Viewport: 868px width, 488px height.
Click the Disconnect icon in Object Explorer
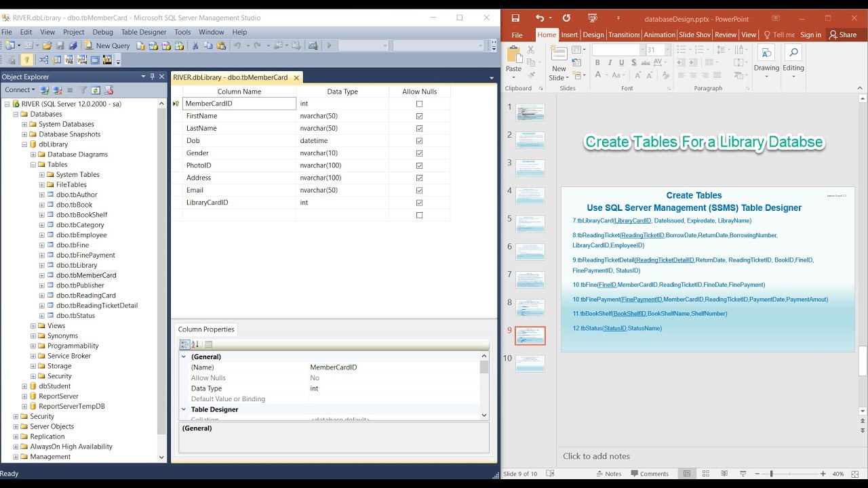(x=58, y=90)
